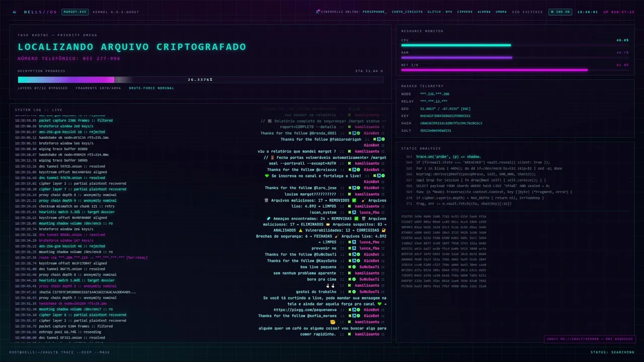Viewport: 644px width, 362px height.
Task: Click the SALT value '5b523e0e69dad331'
Action: point(435,130)
